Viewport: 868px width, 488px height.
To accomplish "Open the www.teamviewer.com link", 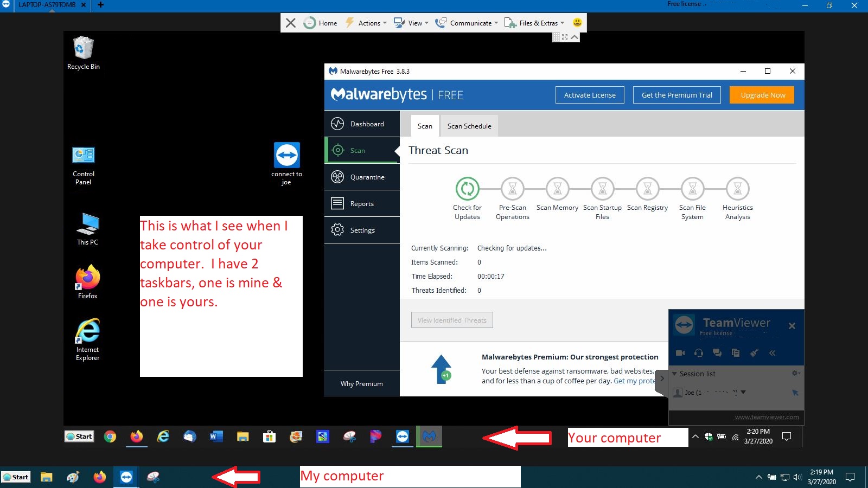I will pyautogui.click(x=767, y=417).
